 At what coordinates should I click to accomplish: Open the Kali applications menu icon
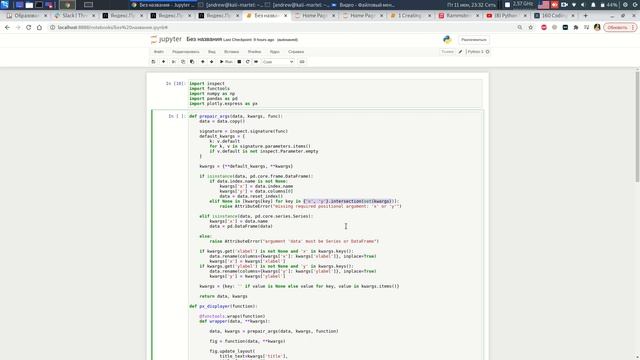[x=4, y=5]
